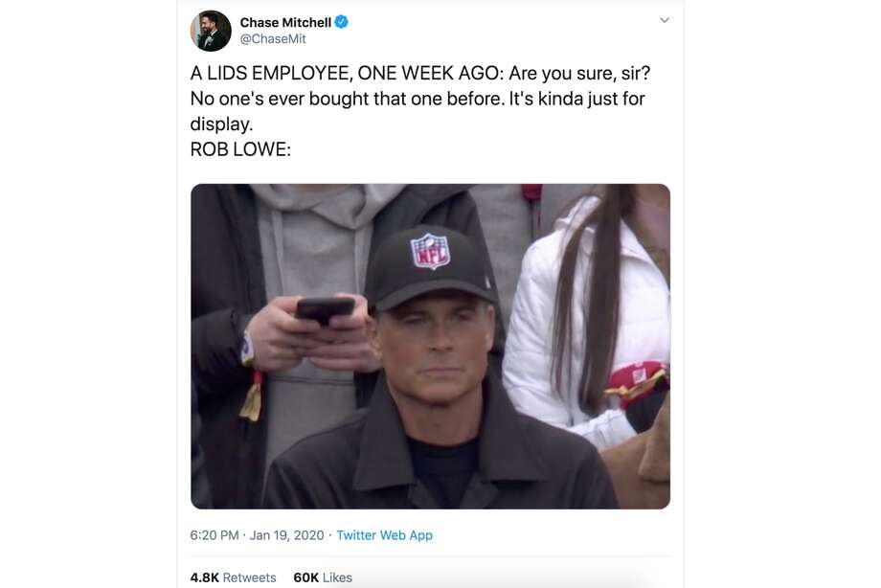
Task: View the 60K Likes count
Action: (x=305, y=577)
